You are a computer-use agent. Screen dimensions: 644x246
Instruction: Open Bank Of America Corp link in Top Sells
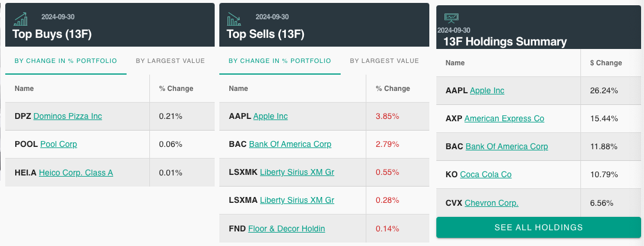[290, 144]
